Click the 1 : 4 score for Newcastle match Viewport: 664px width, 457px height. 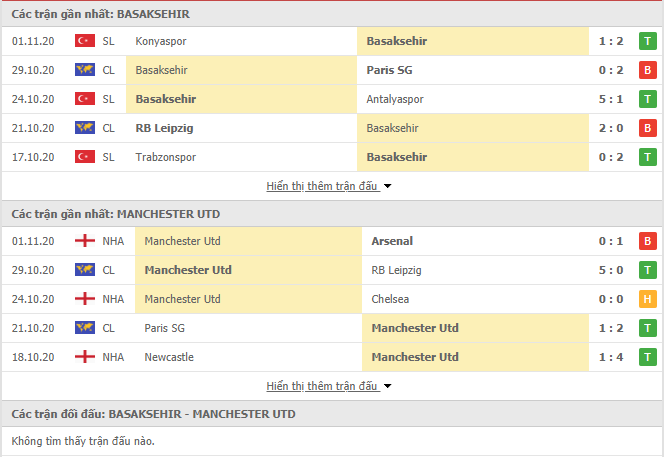click(611, 357)
